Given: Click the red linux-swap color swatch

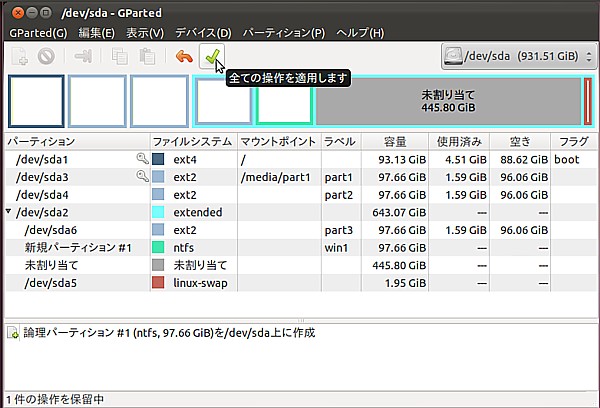Looking at the screenshot, I should 158,282.
